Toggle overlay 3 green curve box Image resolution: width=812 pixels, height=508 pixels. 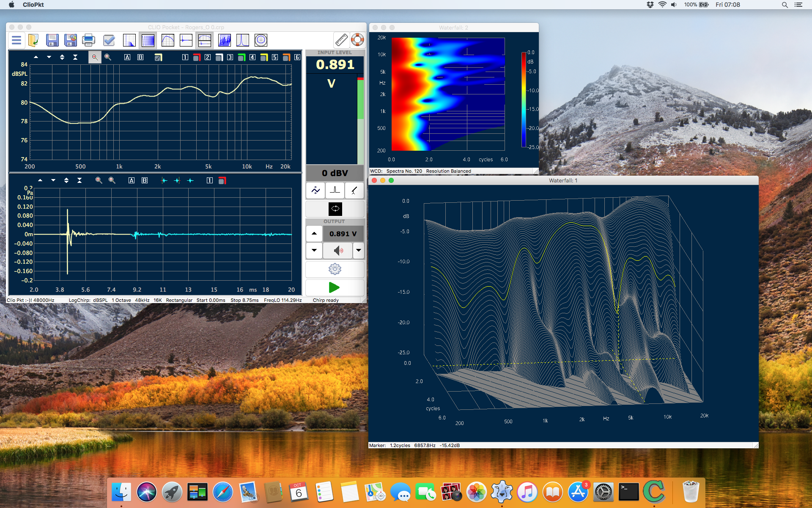point(241,58)
